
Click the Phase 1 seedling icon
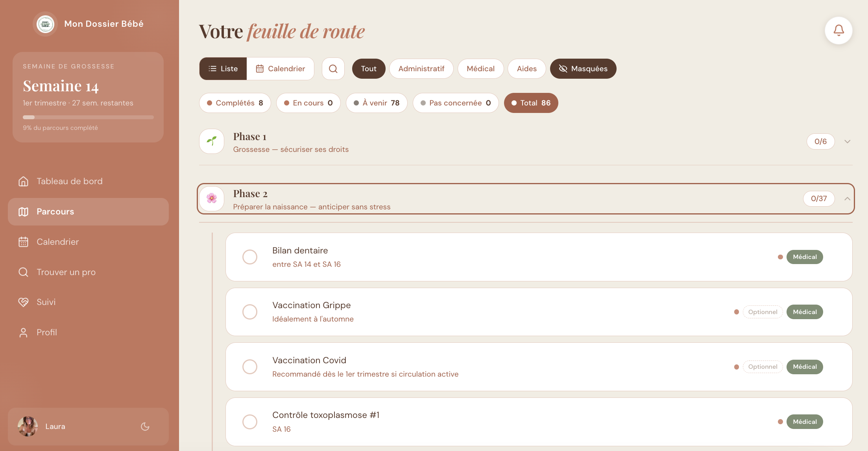tap(212, 141)
